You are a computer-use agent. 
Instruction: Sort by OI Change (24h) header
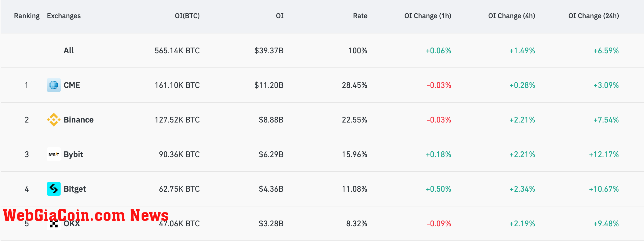click(594, 16)
